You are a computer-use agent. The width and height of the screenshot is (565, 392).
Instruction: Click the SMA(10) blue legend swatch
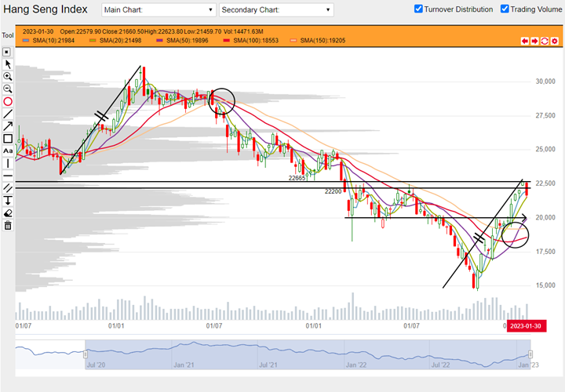26,41
